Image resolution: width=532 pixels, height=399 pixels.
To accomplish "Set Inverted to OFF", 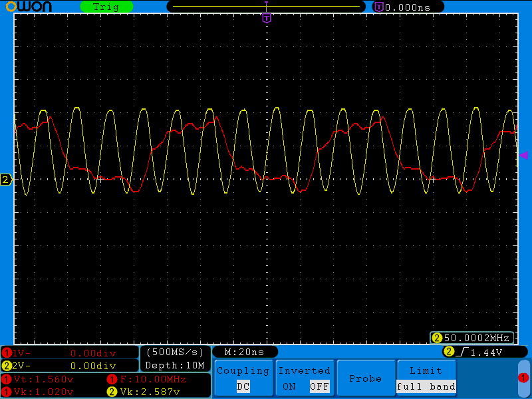I will point(319,386).
